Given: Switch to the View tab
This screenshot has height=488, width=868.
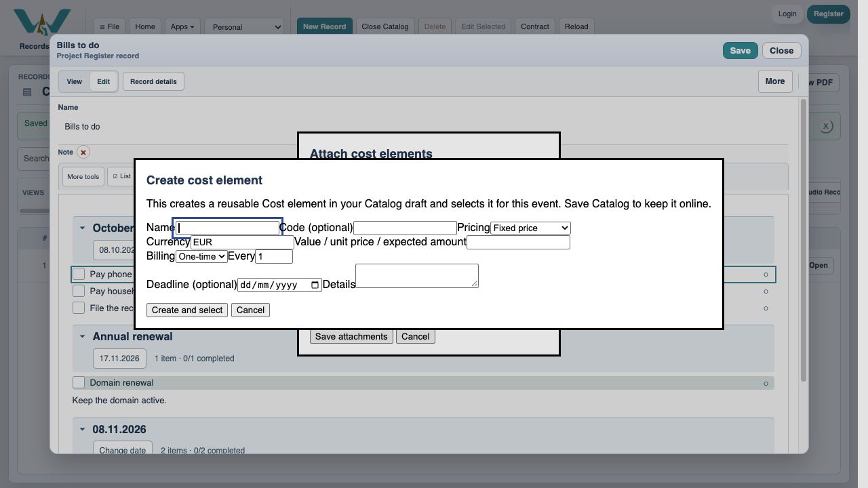Looking at the screenshot, I should 75,81.
